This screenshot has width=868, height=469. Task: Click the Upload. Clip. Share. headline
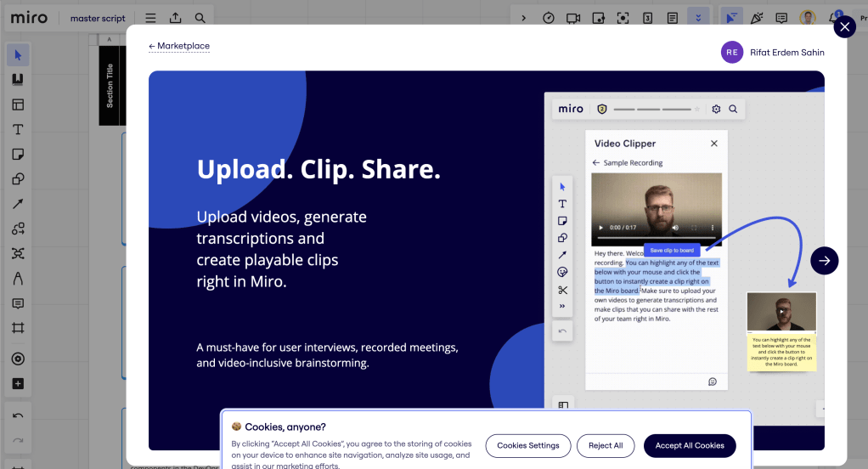tap(318, 169)
